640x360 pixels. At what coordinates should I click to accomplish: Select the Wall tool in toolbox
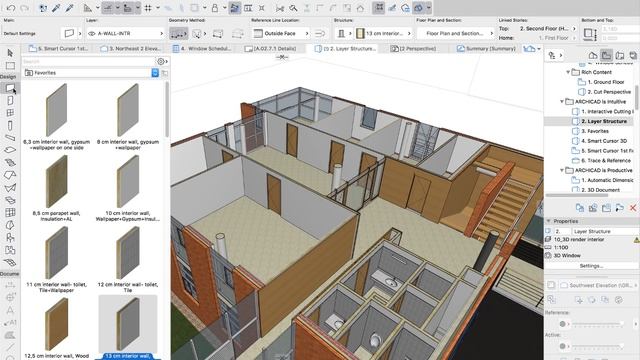point(10,88)
